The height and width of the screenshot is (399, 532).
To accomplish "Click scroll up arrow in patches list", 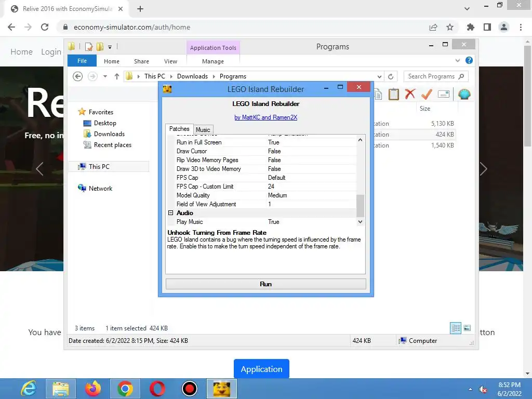I will pos(361,140).
